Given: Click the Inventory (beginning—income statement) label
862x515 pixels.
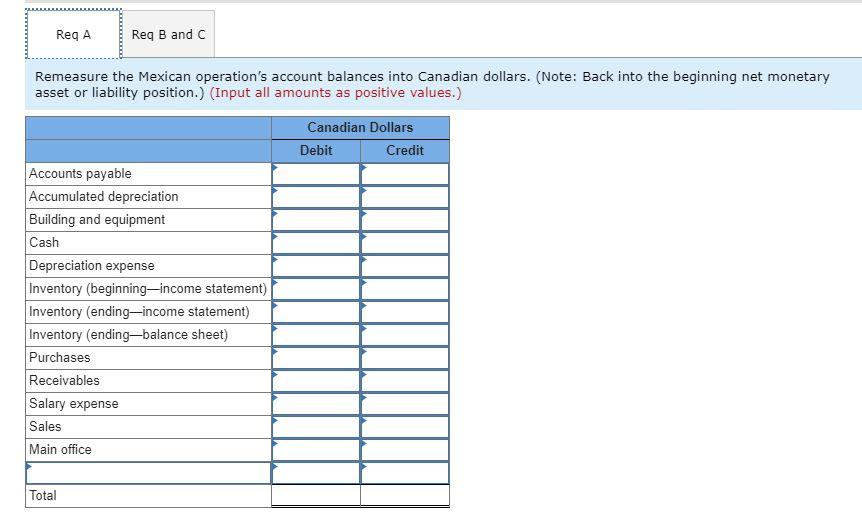Looking at the screenshot, I should click(148, 289).
